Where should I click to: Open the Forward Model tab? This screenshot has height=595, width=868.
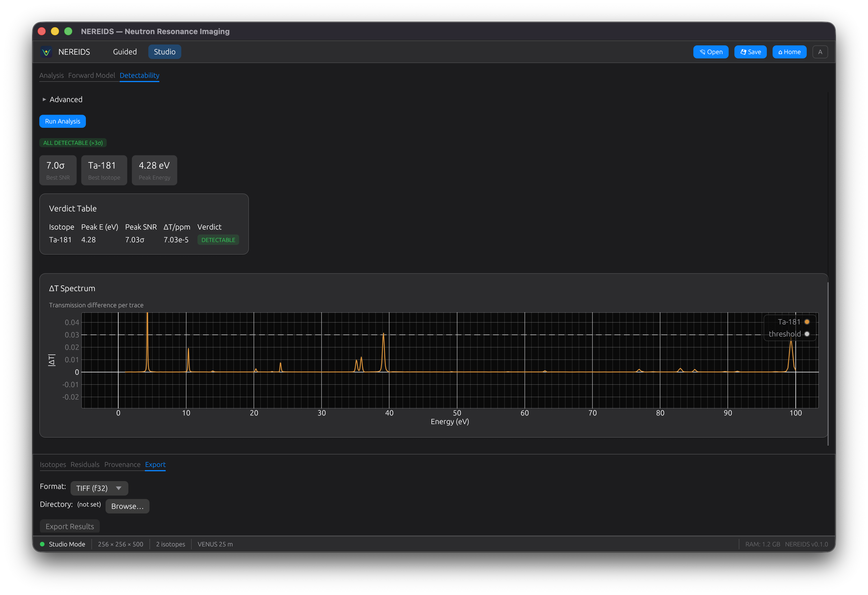click(x=91, y=75)
